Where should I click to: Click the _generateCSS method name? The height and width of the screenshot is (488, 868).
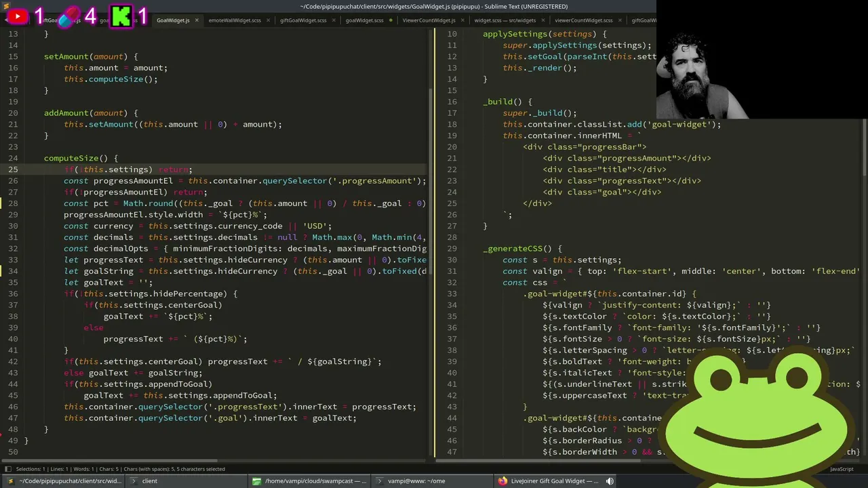[x=513, y=249]
